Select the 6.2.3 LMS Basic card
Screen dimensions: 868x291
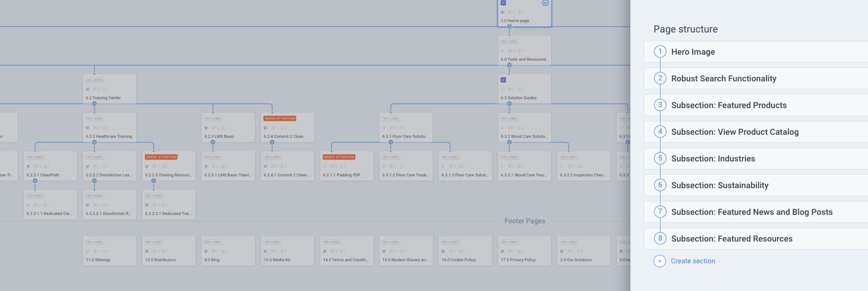(228, 127)
